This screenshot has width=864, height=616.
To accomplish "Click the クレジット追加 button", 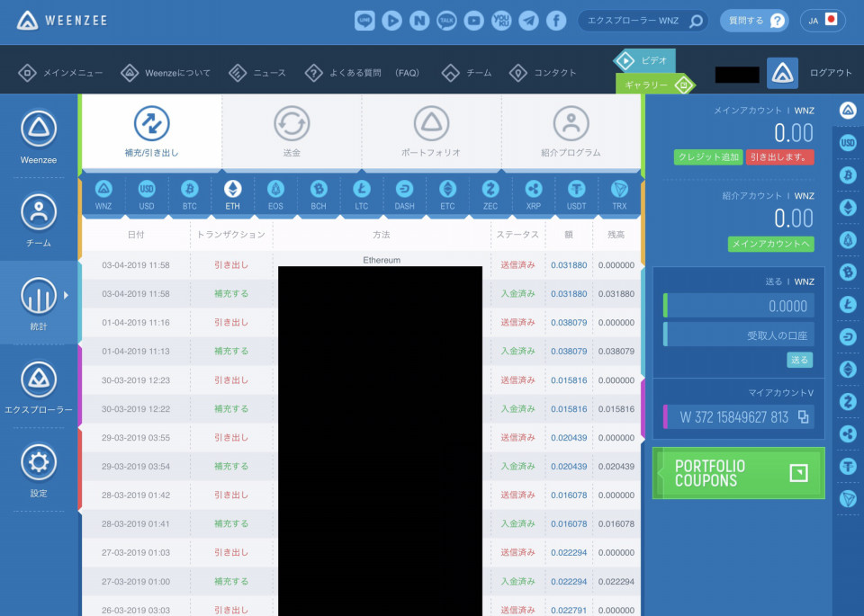I will click(x=708, y=156).
